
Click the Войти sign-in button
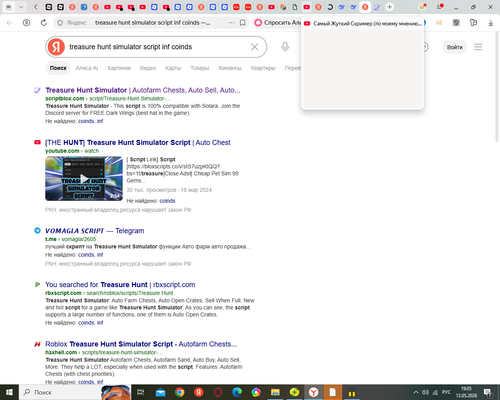[455, 47]
